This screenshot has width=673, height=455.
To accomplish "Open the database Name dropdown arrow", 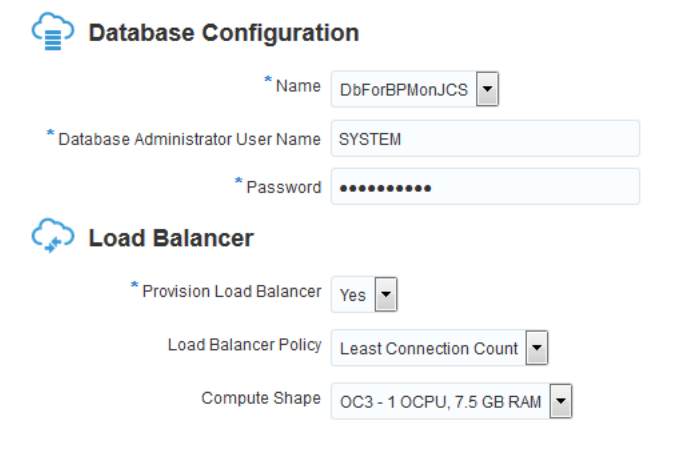I will tap(487, 89).
